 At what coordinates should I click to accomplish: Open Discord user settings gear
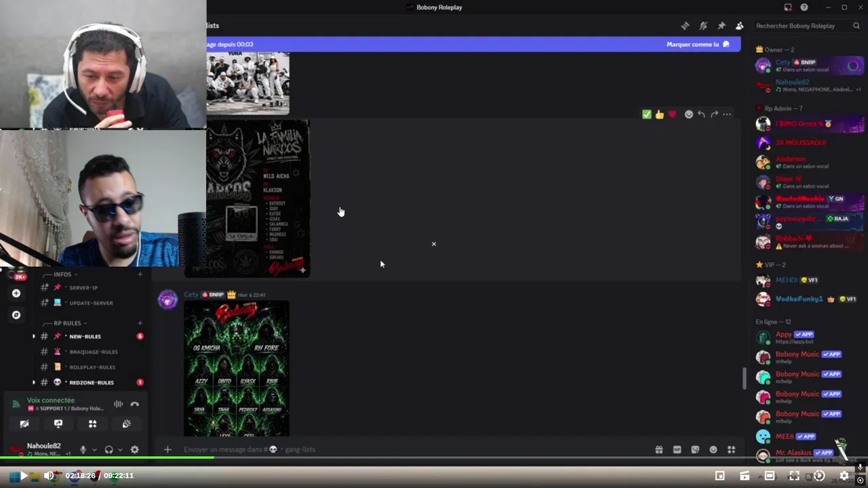(134, 449)
